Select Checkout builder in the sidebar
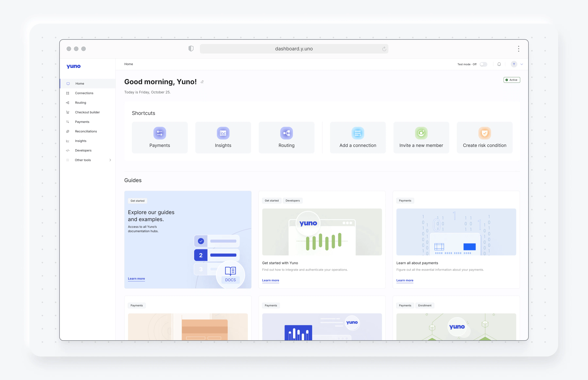588x380 pixels. (87, 112)
